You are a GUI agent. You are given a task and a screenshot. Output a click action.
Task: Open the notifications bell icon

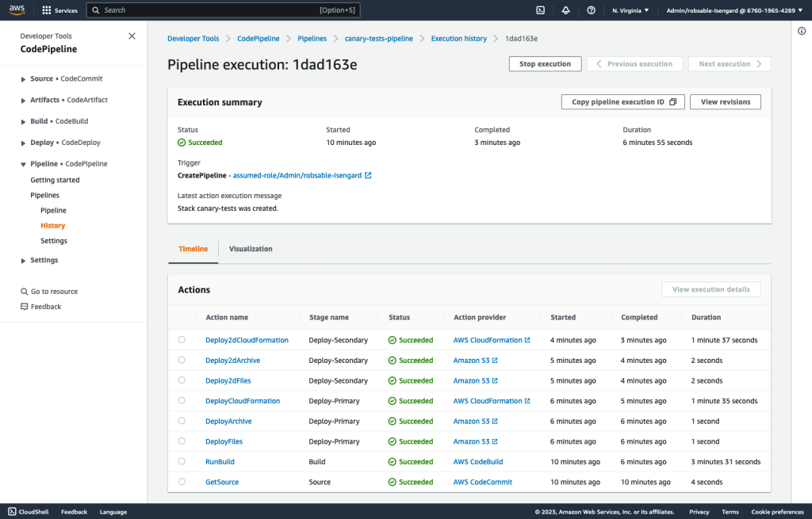pyautogui.click(x=565, y=10)
